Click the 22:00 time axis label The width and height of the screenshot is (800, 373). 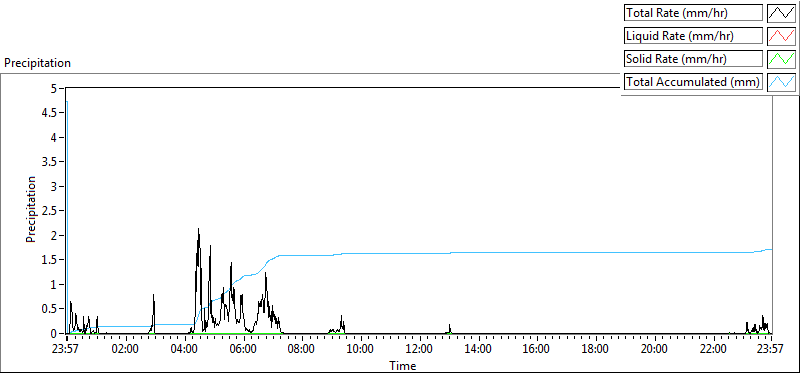tap(713, 349)
